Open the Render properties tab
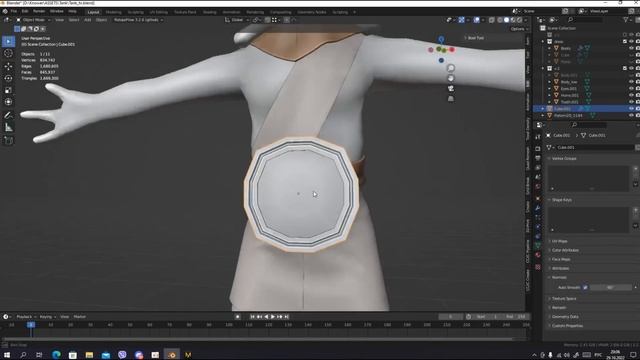 tap(538, 148)
